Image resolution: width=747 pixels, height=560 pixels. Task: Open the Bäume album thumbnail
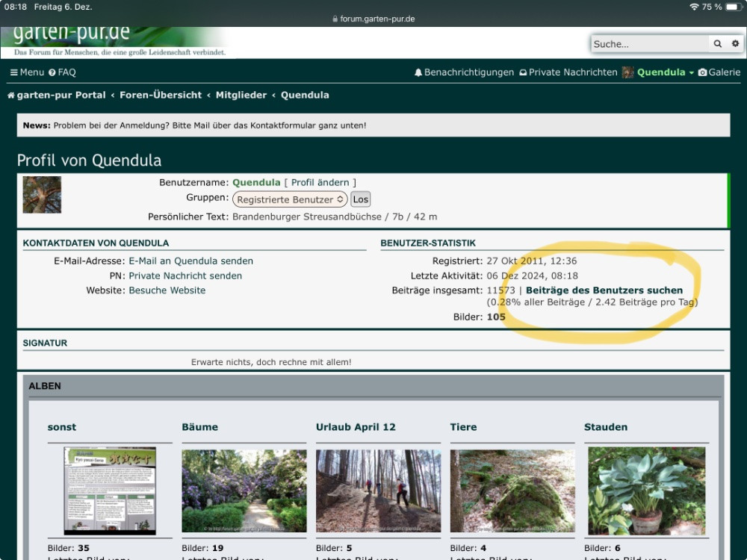(x=244, y=490)
